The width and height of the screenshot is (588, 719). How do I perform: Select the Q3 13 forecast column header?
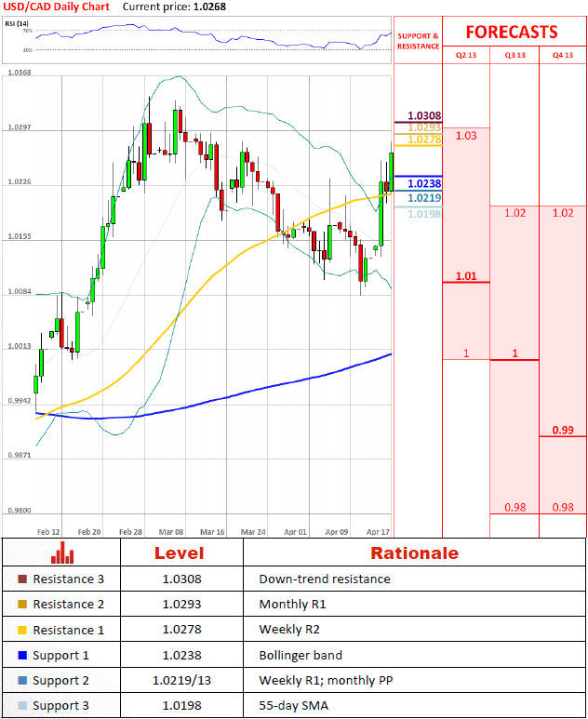[x=514, y=55]
